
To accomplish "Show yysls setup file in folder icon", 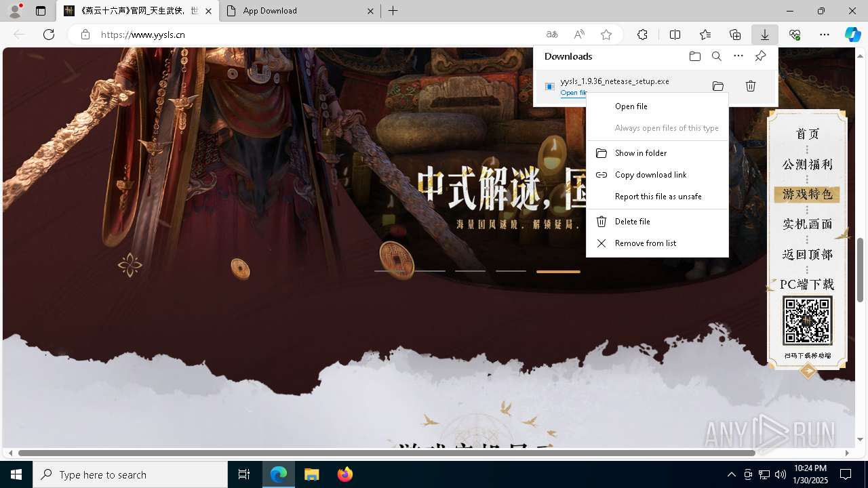I will (718, 86).
